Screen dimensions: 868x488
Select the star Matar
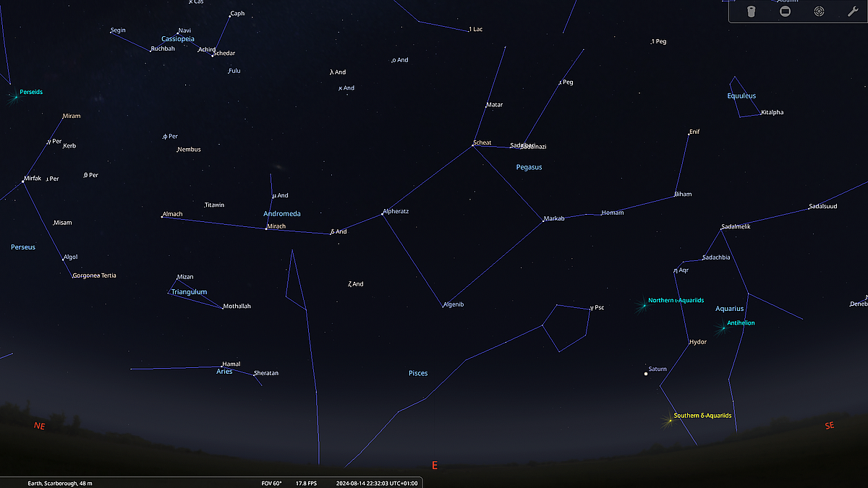(486, 106)
